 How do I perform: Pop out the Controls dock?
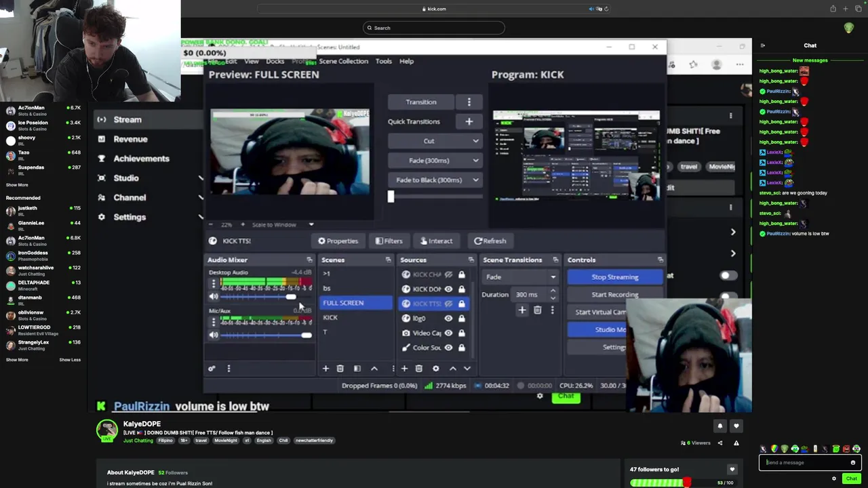click(x=660, y=260)
